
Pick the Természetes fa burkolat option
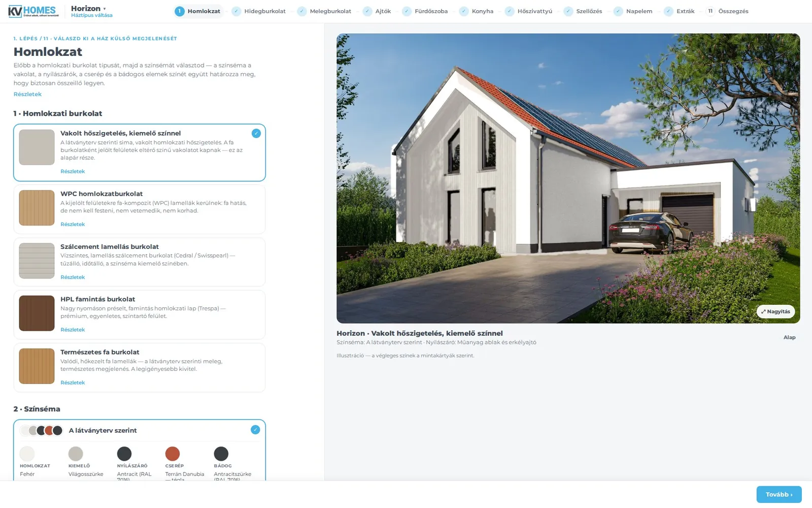pyautogui.click(x=140, y=368)
